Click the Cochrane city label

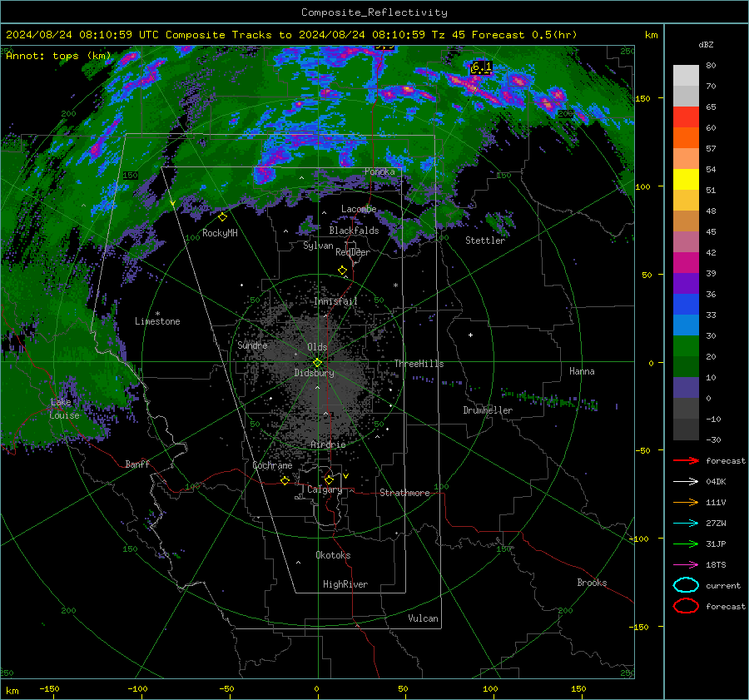click(272, 465)
